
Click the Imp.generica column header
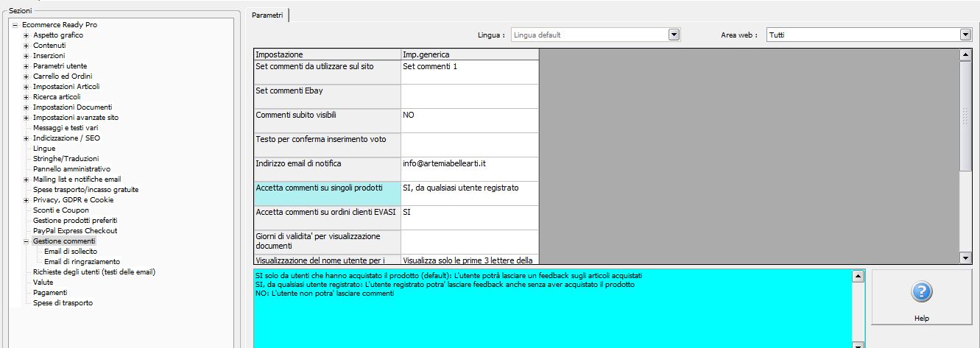470,54
